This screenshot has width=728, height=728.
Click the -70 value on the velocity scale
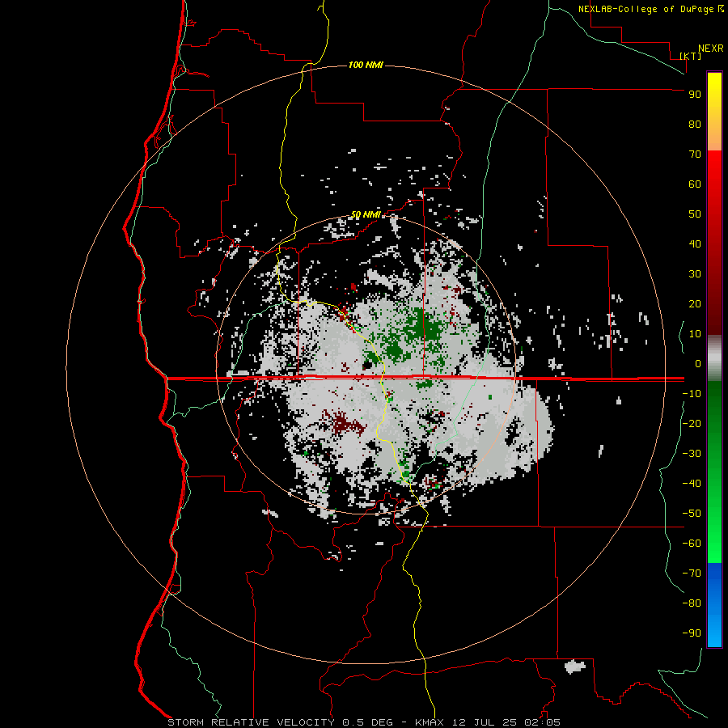pos(692,574)
